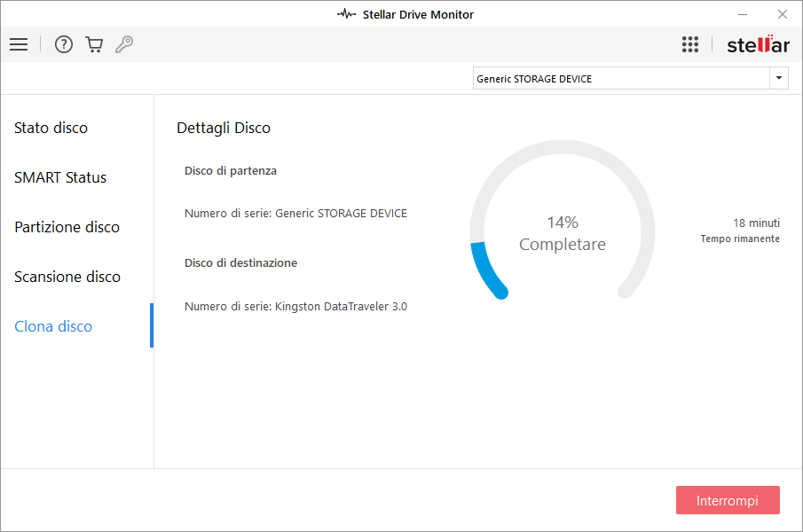Open the Generic STORAGE DEVICE drive selector
803x532 pixels.
[x=621, y=79]
